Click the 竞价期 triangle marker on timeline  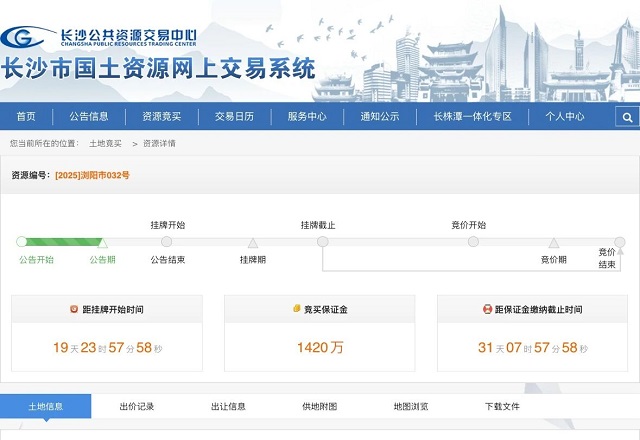(x=553, y=242)
